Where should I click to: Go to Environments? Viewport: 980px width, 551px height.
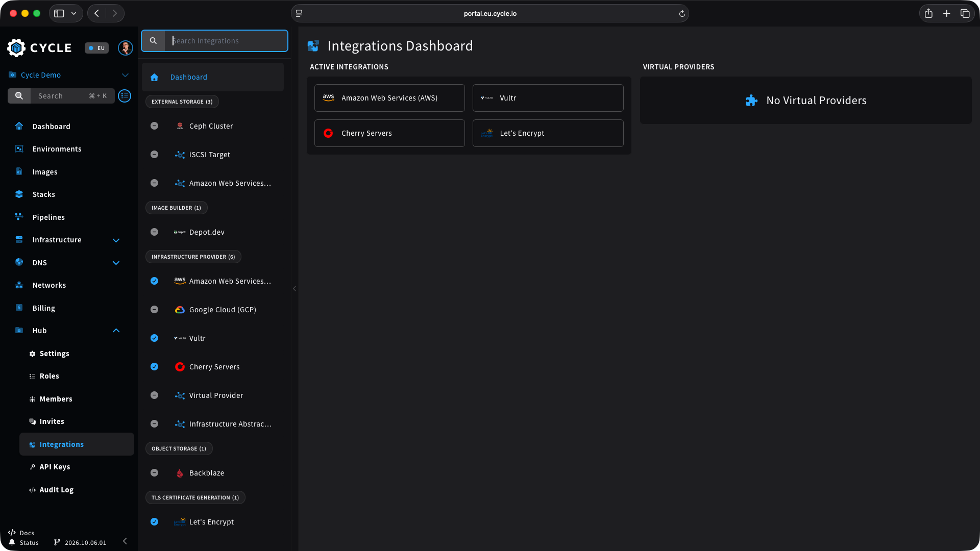pos(57,149)
